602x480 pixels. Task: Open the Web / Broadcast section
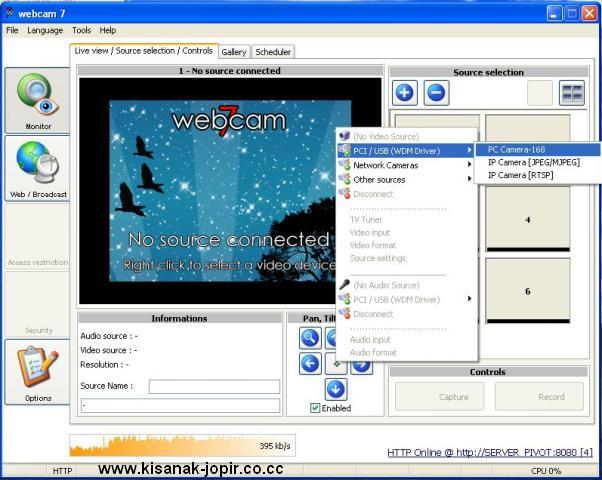pyautogui.click(x=37, y=169)
